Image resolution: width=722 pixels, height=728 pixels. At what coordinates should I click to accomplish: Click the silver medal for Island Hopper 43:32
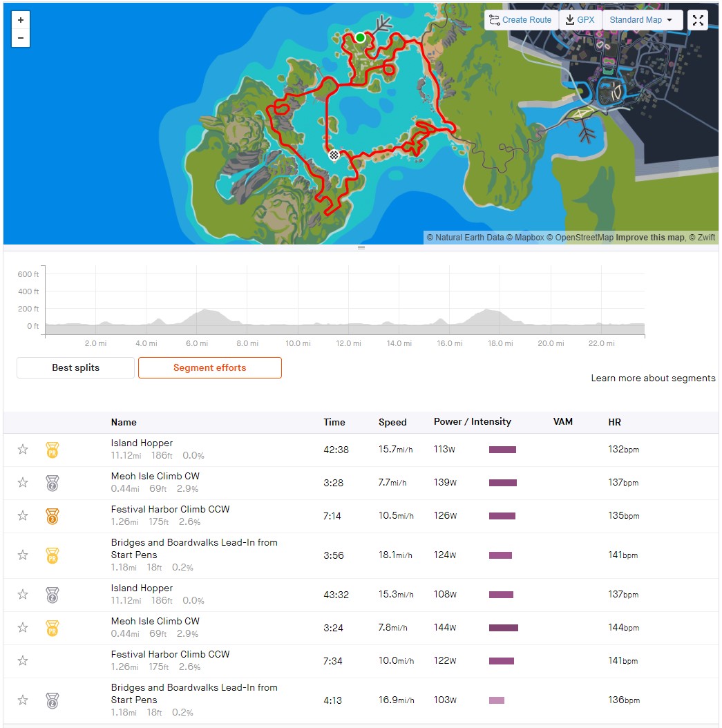coord(53,595)
